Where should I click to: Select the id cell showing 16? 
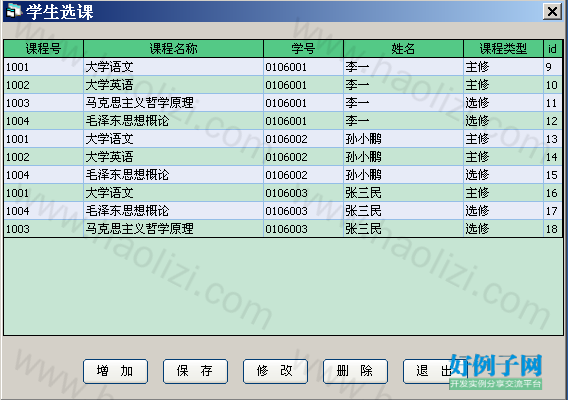tap(553, 193)
